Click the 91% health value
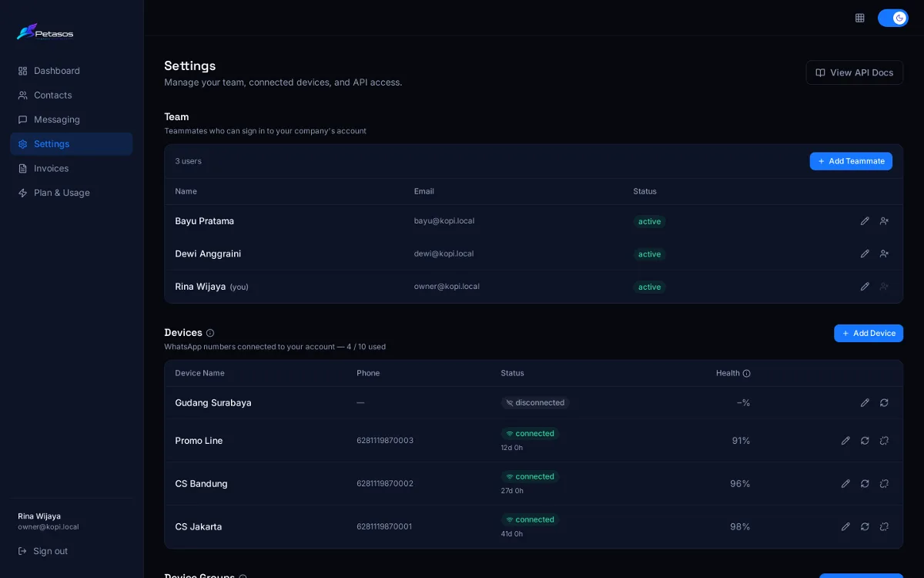Image resolution: width=924 pixels, height=578 pixels. click(741, 441)
